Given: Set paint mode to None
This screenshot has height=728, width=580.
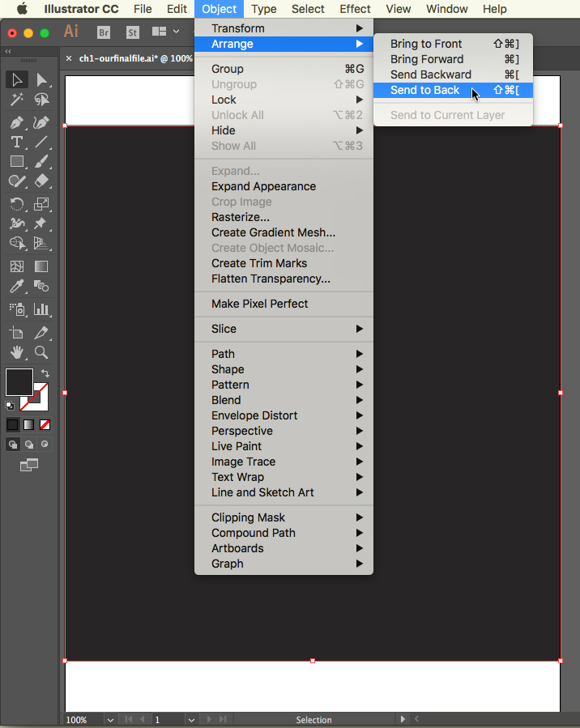Looking at the screenshot, I should pyautogui.click(x=45, y=424).
